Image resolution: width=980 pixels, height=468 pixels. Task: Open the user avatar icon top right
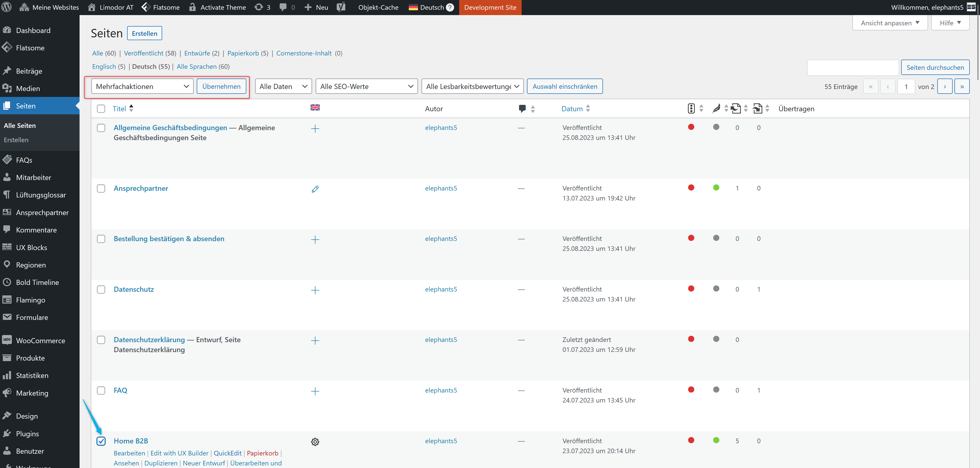(x=971, y=7)
